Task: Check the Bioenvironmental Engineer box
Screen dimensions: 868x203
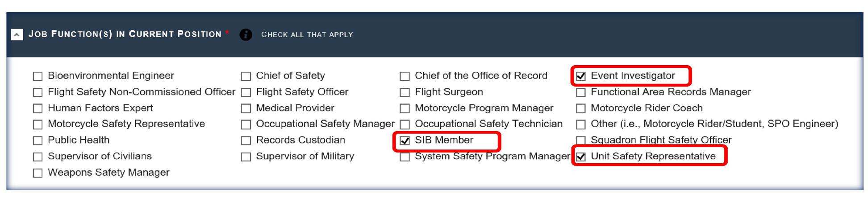Action: coord(38,76)
